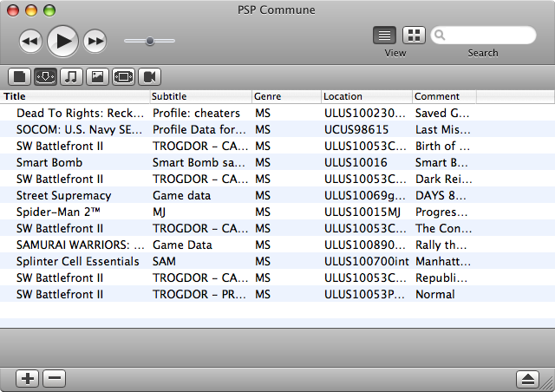Switch to list view

[384, 36]
